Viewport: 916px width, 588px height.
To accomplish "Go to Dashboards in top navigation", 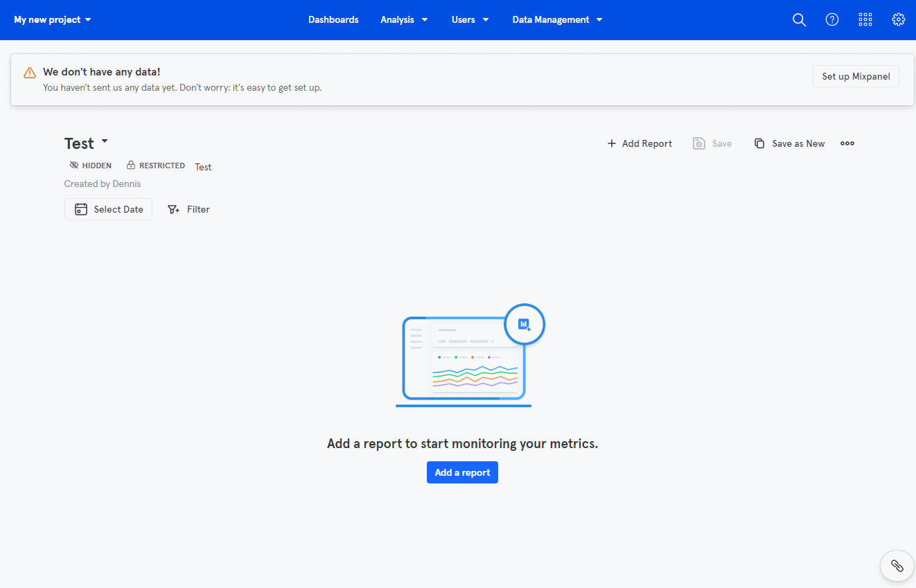I will pyautogui.click(x=333, y=20).
